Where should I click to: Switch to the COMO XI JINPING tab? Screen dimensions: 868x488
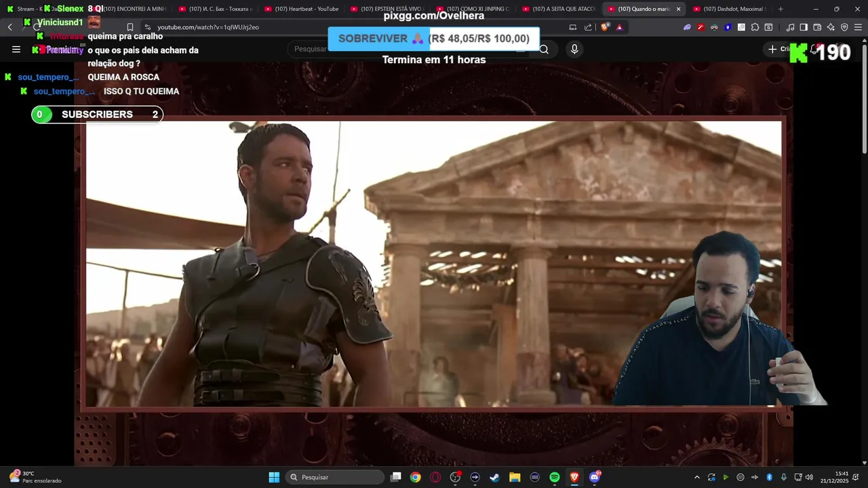(473, 9)
